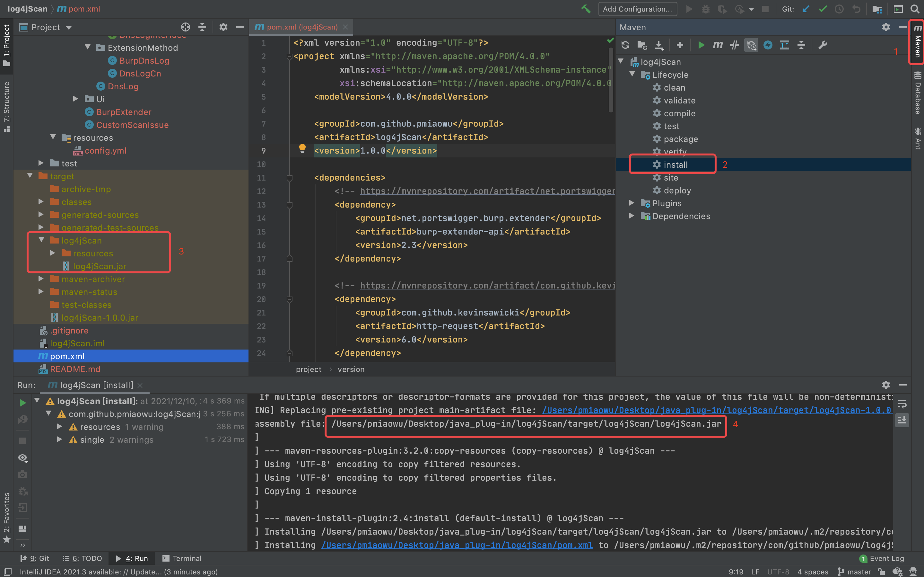Open the Project view dropdown
Image resolution: width=924 pixels, height=577 pixels.
(69, 28)
